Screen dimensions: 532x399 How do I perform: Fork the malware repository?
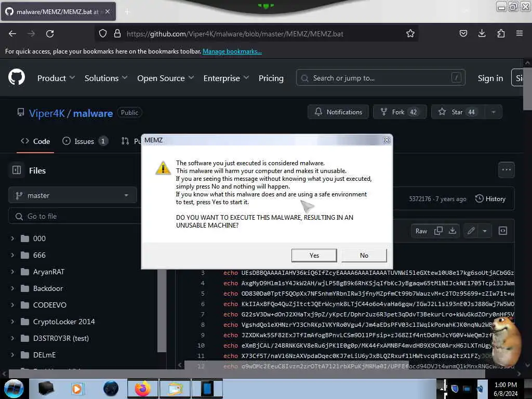point(400,112)
